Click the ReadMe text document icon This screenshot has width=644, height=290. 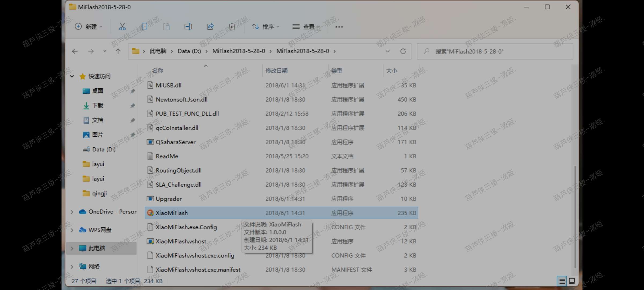pyautogui.click(x=150, y=156)
